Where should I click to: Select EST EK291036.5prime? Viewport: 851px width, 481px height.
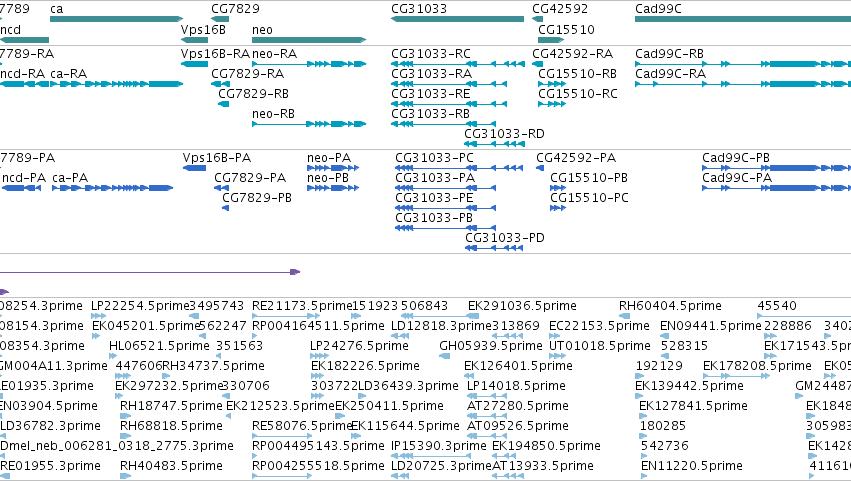click(473, 316)
